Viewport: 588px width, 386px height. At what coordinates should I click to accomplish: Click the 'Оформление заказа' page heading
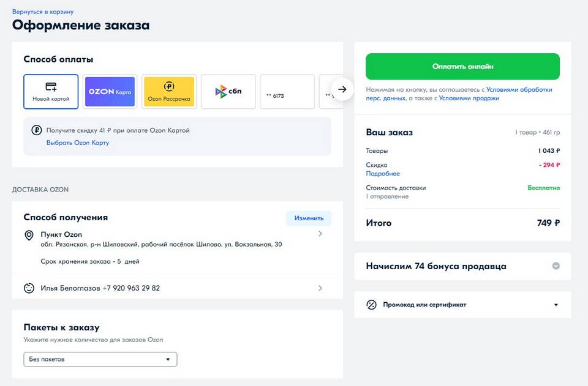pyautogui.click(x=81, y=25)
